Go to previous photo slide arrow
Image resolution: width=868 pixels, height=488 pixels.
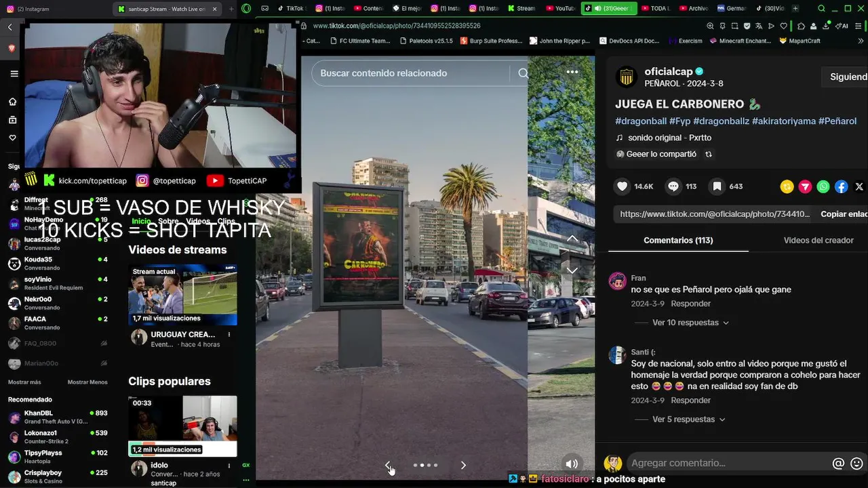click(x=388, y=465)
